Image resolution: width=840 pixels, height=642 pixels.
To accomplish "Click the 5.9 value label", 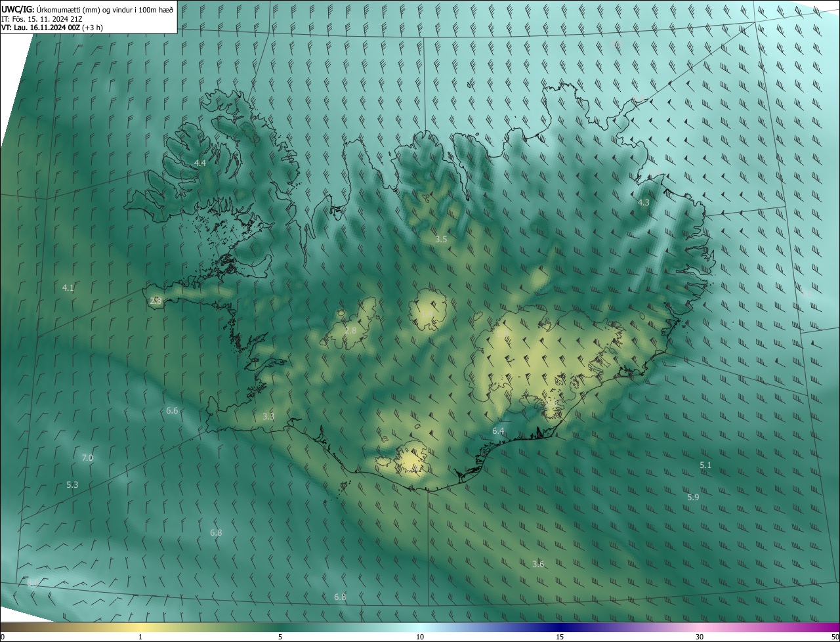I will tap(693, 497).
